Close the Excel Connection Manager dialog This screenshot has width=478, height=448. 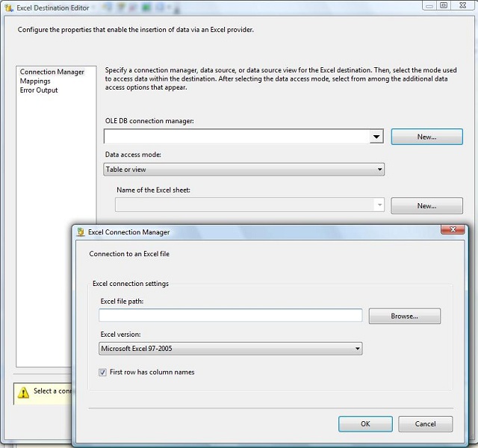pos(453,231)
